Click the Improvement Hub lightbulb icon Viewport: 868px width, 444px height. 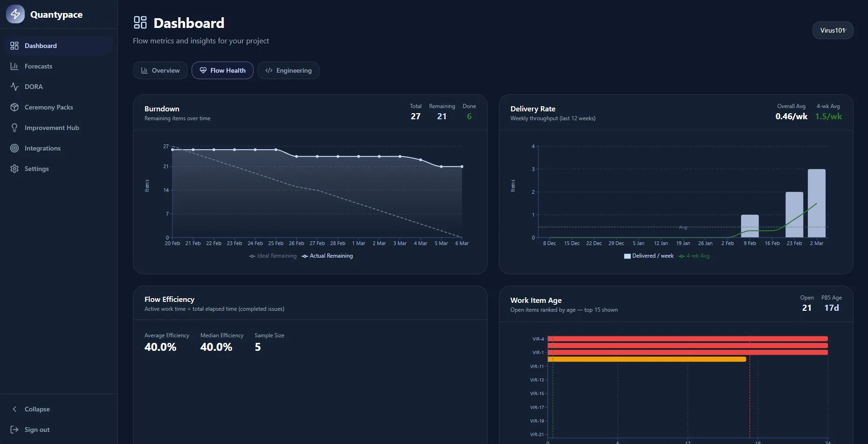point(14,128)
